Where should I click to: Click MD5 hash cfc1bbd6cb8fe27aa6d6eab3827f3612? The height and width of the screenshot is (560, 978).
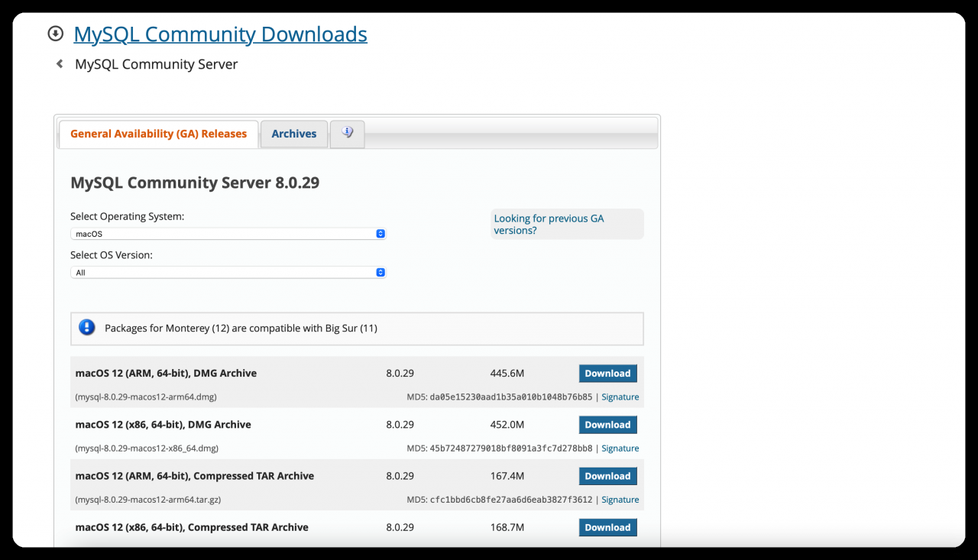pyautogui.click(x=511, y=500)
